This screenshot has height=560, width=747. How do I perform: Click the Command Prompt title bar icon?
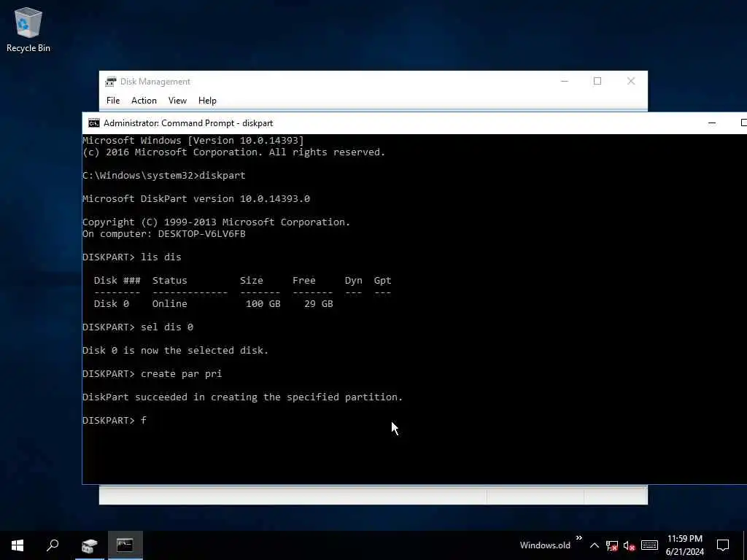(x=94, y=123)
